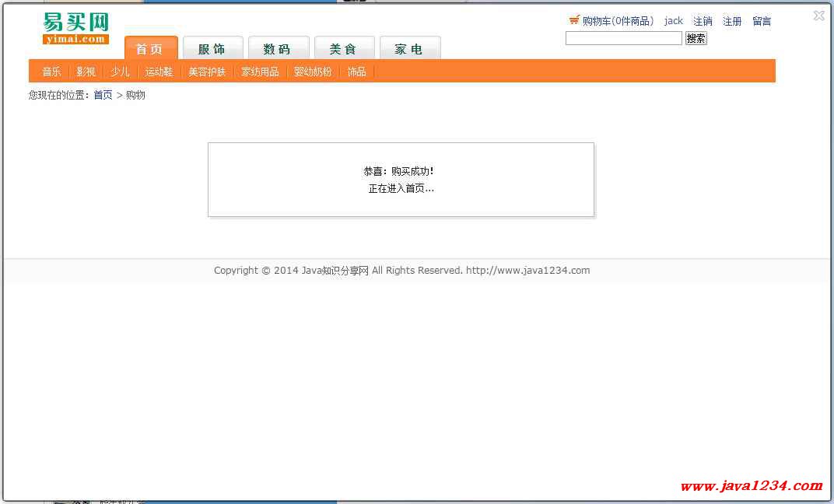Click the 易买网 yimai.com logo
Image resolution: width=834 pixels, height=504 pixels.
click(x=75, y=29)
